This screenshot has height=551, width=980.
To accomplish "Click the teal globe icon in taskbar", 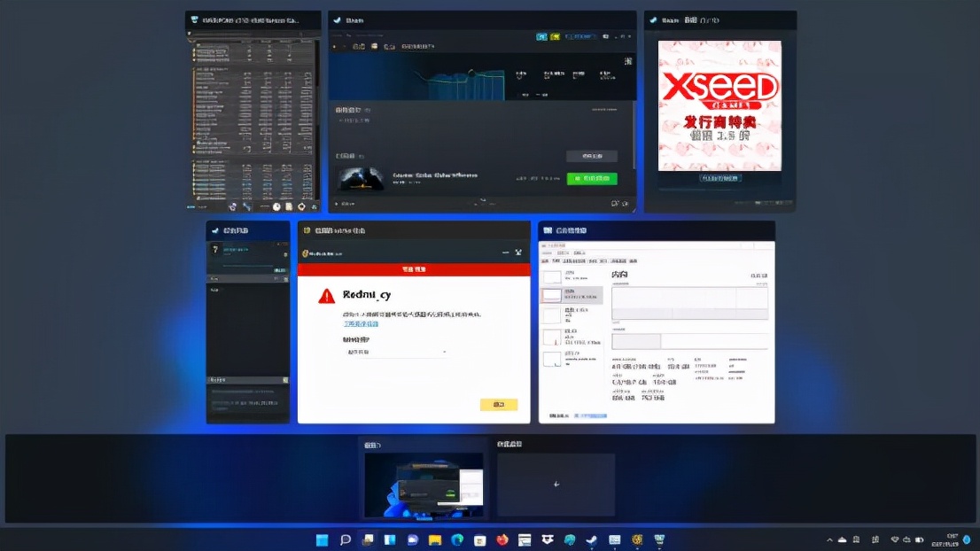I will tap(570, 539).
